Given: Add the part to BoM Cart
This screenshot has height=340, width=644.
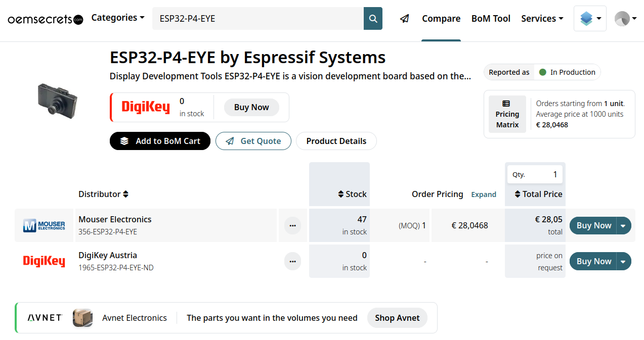Looking at the screenshot, I should tap(160, 141).
